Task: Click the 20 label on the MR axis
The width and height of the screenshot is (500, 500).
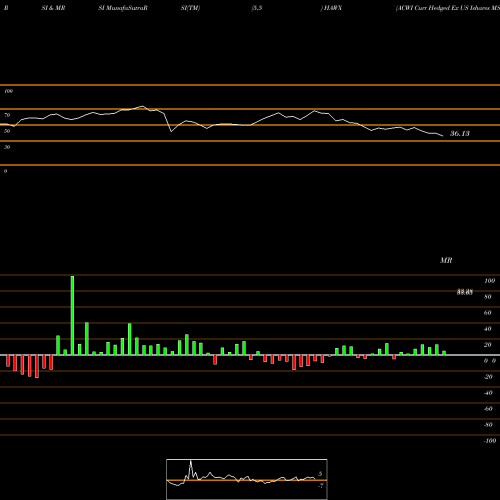Action: point(488,345)
